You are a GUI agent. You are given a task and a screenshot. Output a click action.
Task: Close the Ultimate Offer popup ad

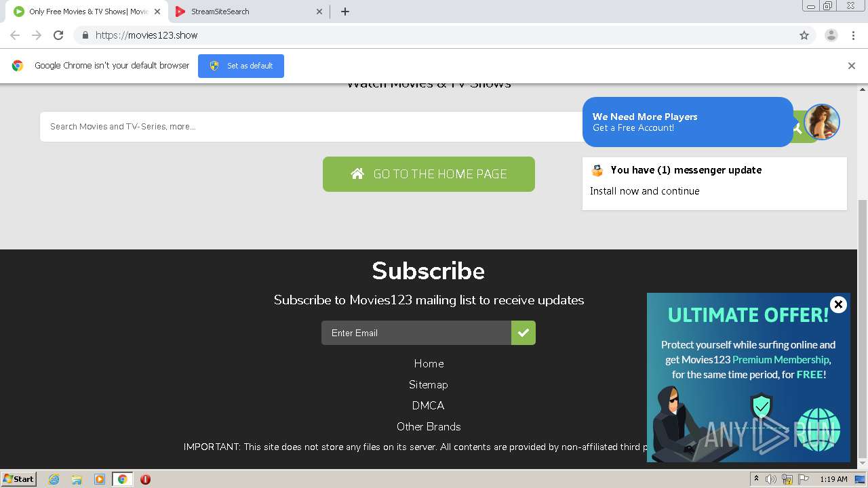(x=838, y=304)
